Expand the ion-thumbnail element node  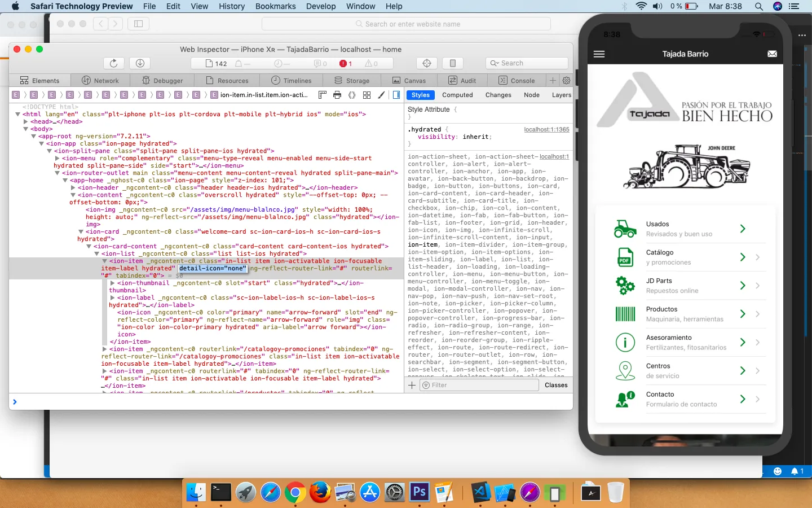113,283
